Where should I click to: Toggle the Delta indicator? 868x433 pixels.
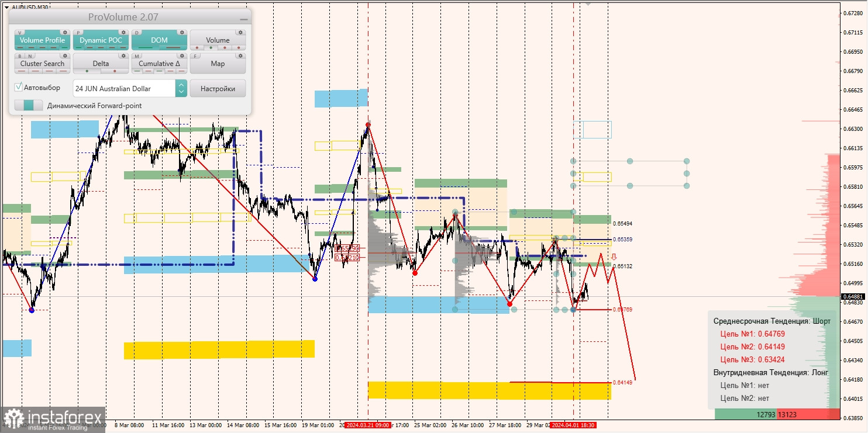tap(101, 64)
